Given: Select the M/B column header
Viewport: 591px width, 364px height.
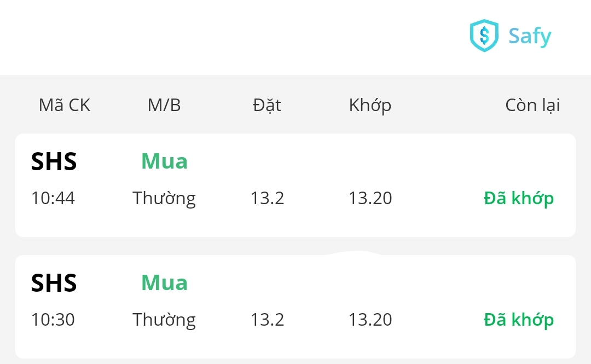Looking at the screenshot, I should [x=164, y=105].
